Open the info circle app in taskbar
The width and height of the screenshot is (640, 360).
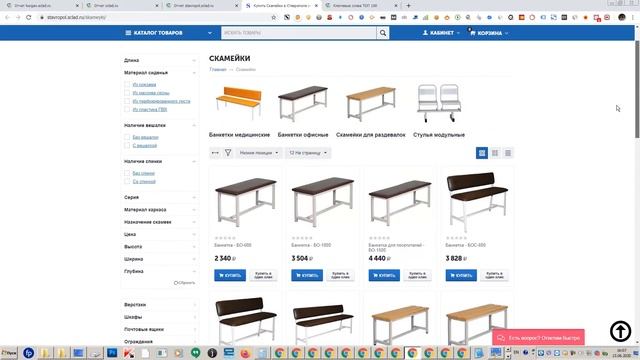point(212,353)
